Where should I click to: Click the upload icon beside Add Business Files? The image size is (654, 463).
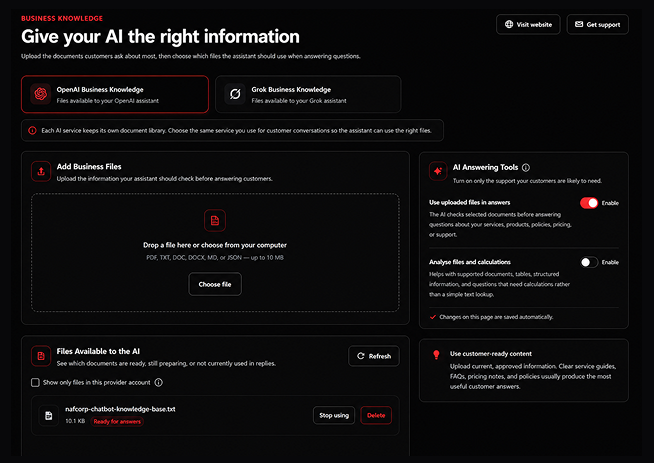click(x=41, y=171)
